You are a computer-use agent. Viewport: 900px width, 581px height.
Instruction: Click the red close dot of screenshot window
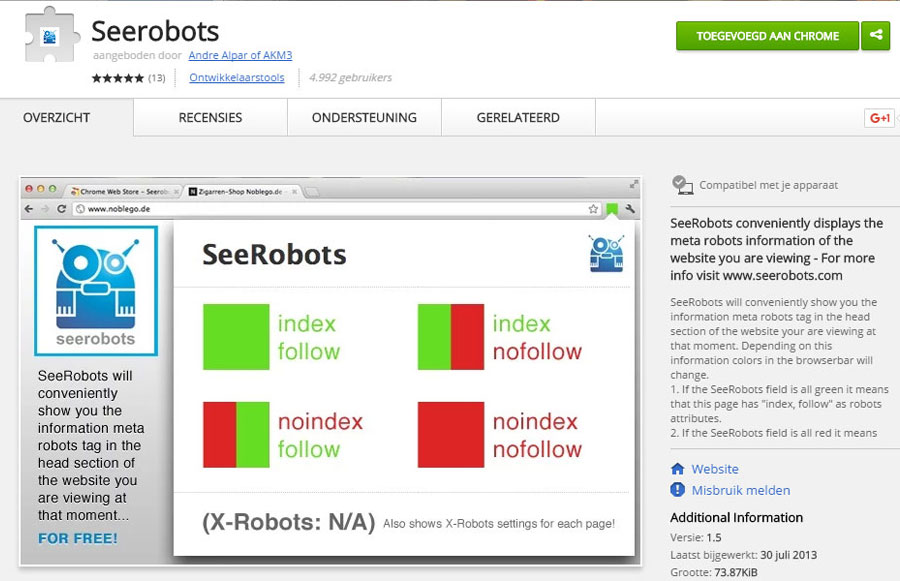point(29,189)
